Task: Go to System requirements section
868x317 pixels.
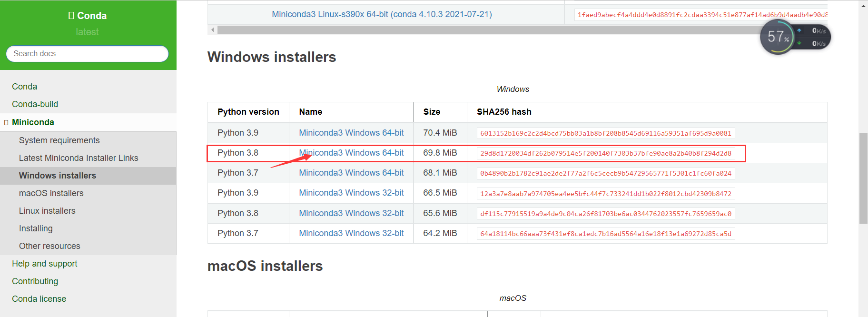Action: [x=59, y=140]
